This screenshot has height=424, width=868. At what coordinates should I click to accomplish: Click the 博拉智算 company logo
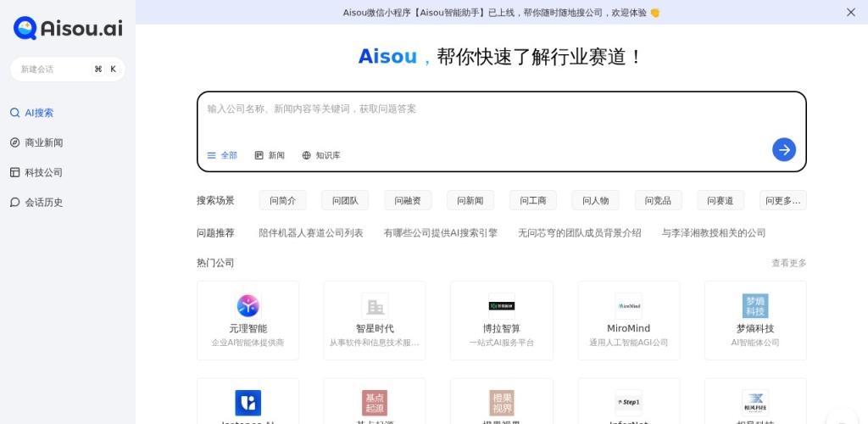click(x=501, y=305)
